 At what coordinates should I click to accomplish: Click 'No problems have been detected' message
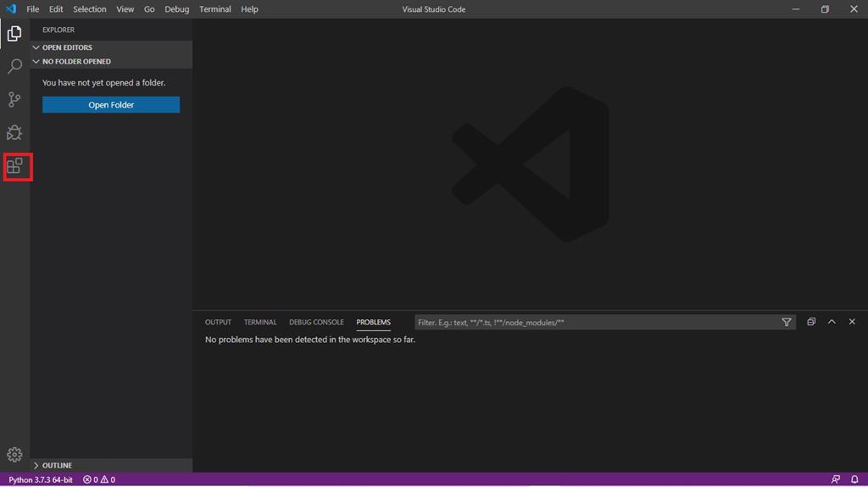[310, 340]
